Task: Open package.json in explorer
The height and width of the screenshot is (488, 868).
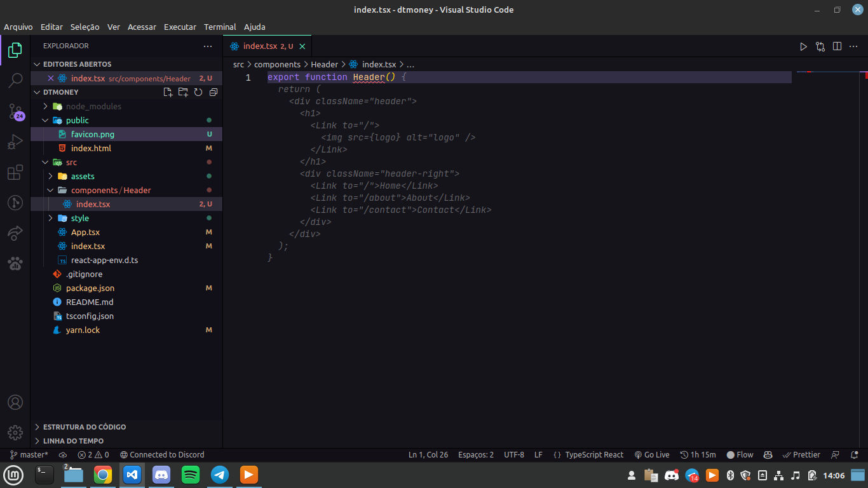Action: [x=126, y=288]
